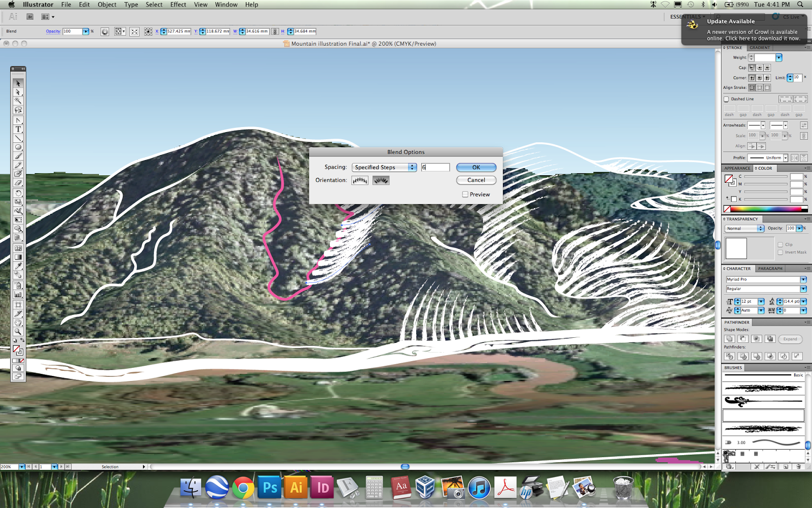
Task: Tick the Invert Mask checkbox
Action: point(780,252)
